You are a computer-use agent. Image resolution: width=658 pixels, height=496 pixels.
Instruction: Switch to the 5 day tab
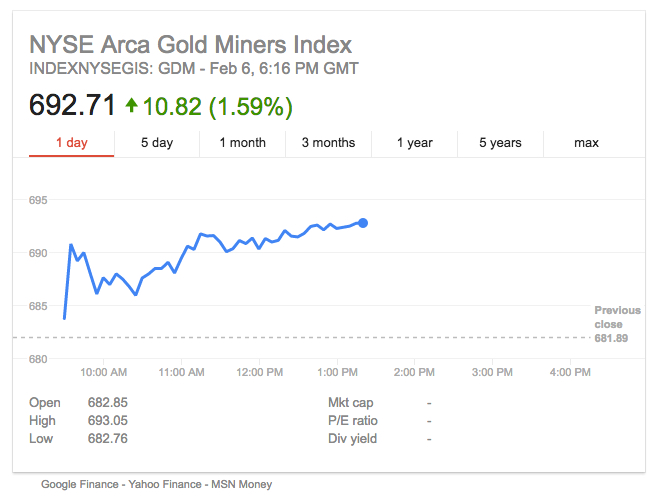157,143
